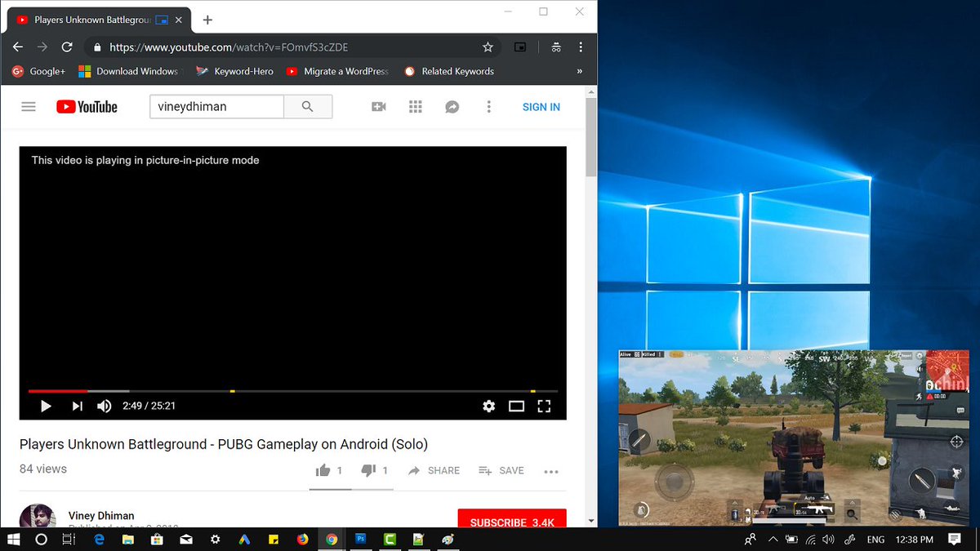Bookmark this page with star icon
The image size is (980, 551).
[488, 47]
